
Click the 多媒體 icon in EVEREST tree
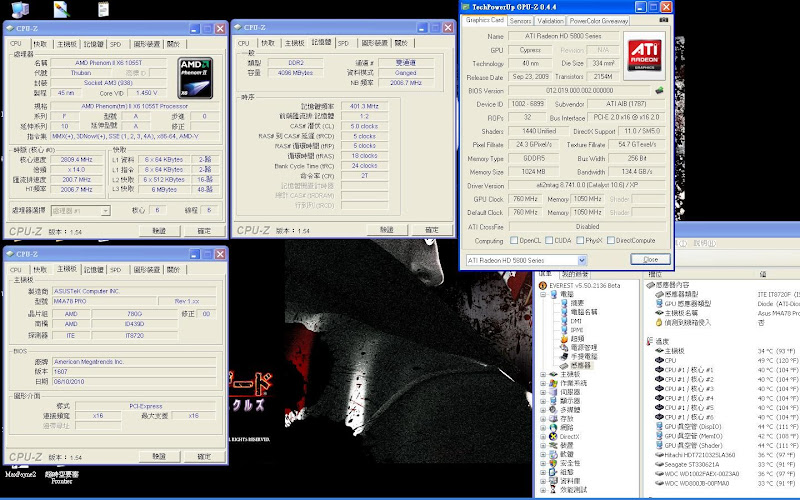coord(553,410)
